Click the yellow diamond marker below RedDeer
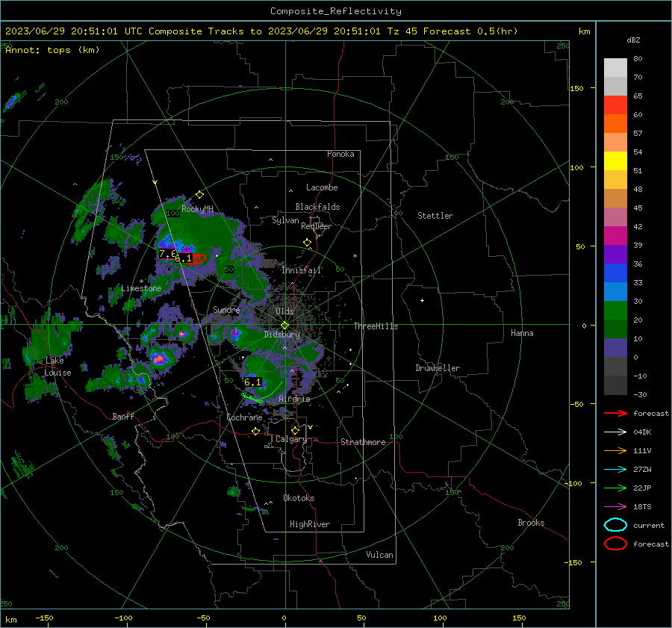Image resolution: width=672 pixels, height=628 pixels. (308, 243)
